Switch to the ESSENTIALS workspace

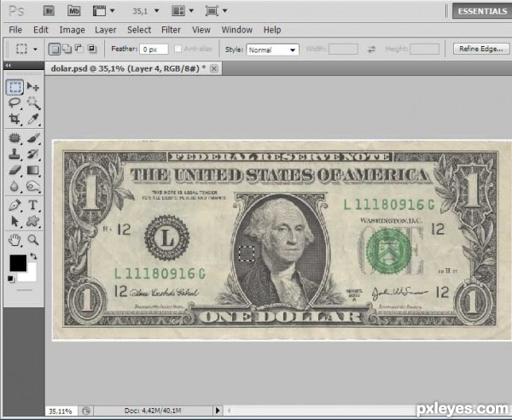[x=482, y=11]
